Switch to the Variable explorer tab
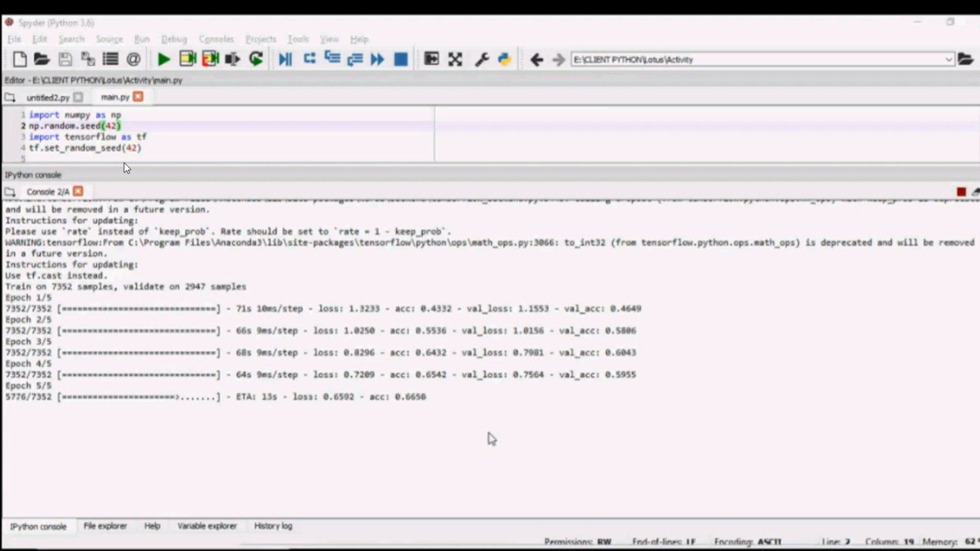980x551 pixels. (x=206, y=526)
